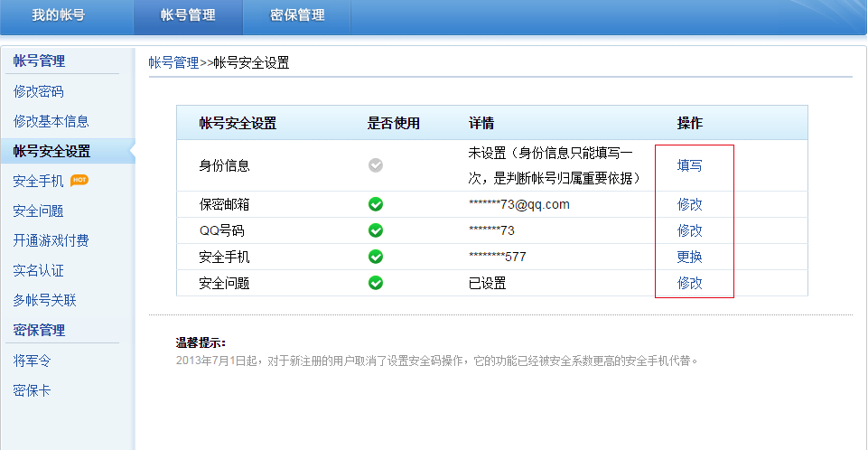The height and width of the screenshot is (450, 868).
Task: Click 修改 link for 保密邮箱
Action: click(x=690, y=204)
